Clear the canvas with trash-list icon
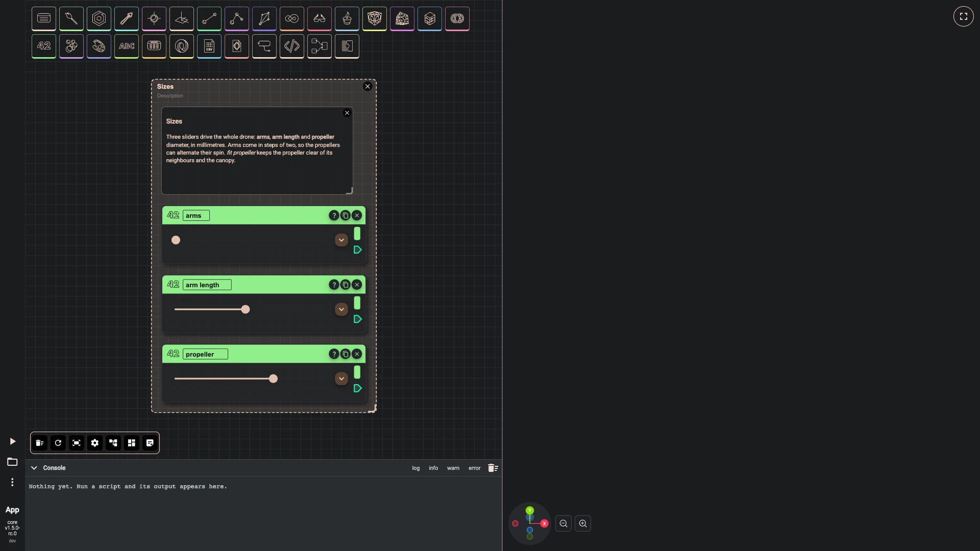Screen dimensions: 980x551 point(40,443)
